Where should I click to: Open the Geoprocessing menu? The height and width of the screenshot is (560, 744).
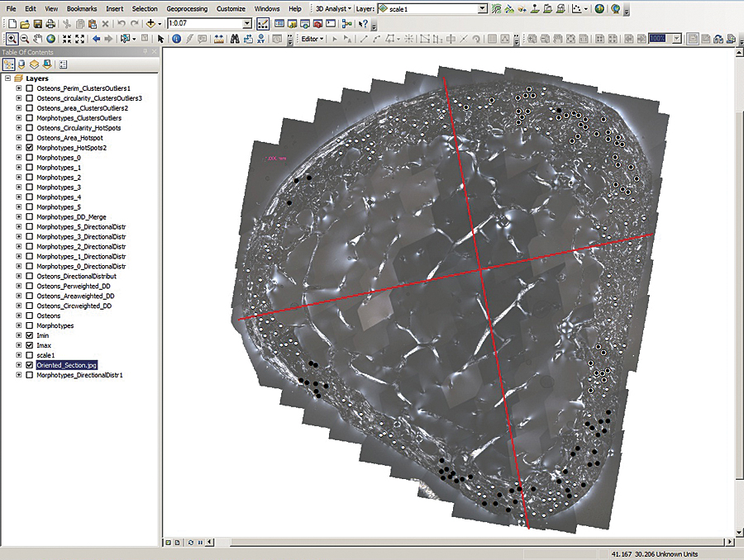188,8
